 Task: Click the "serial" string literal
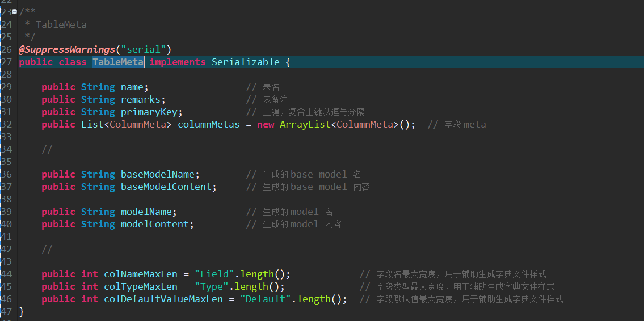[143, 49]
